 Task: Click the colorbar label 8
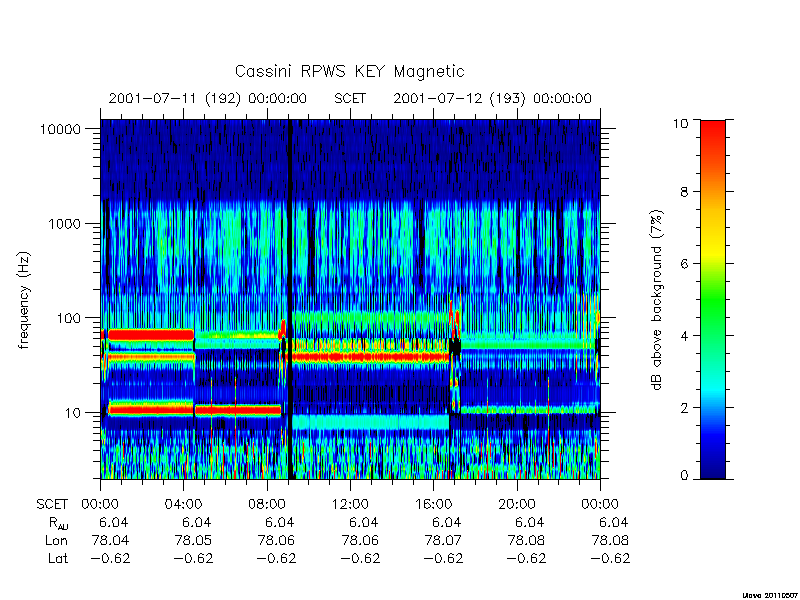(684, 192)
